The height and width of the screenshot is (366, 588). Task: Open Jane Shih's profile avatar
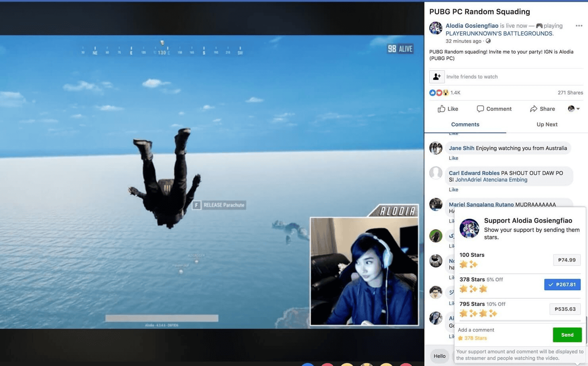[x=436, y=148]
